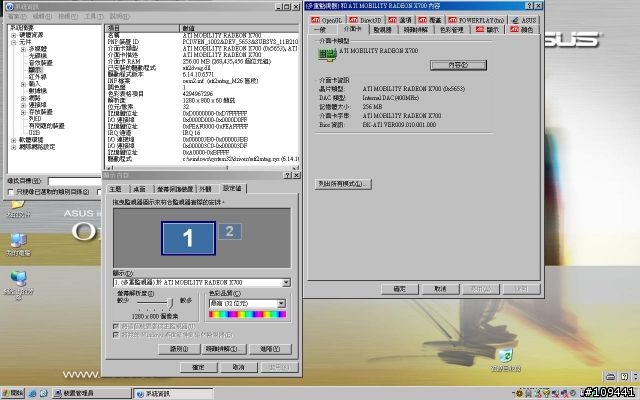Open the 說明(H) menu in System Information
Image resolution: width=640 pixels, height=400 pixels.
[120, 16]
